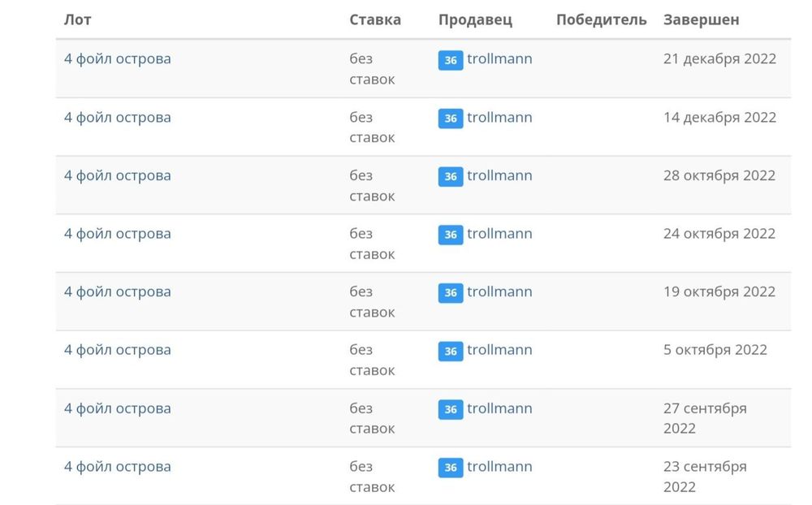Viewport: 812px width, 505px height.
Task: Open the lot '4 фойл острова' ended 21 декабря 2022
Action: point(118,58)
